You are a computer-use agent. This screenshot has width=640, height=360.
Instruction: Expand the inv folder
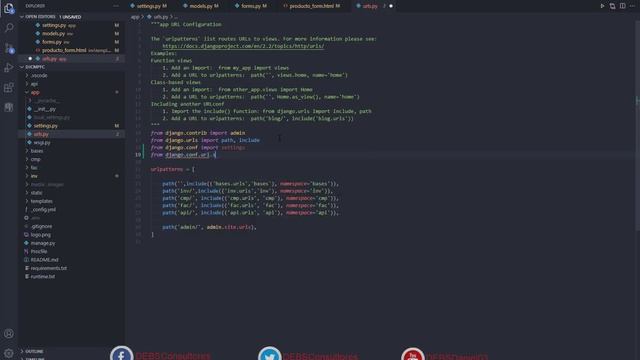tap(27, 176)
